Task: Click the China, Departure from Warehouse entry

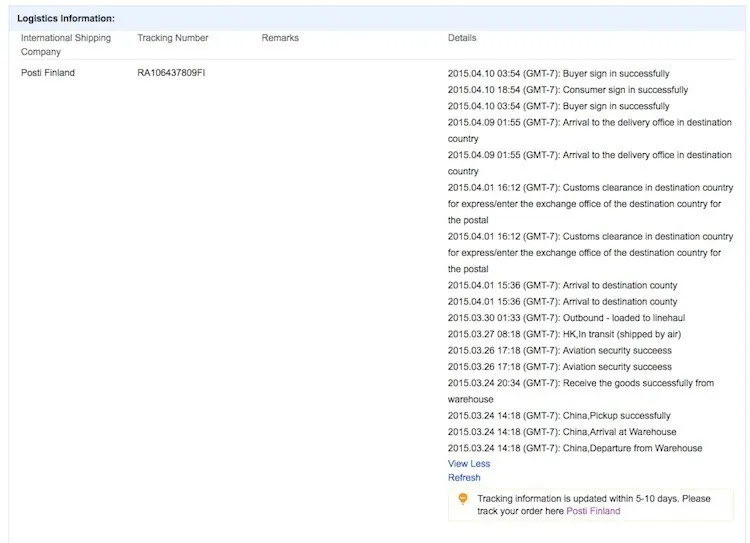Action: [575, 448]
